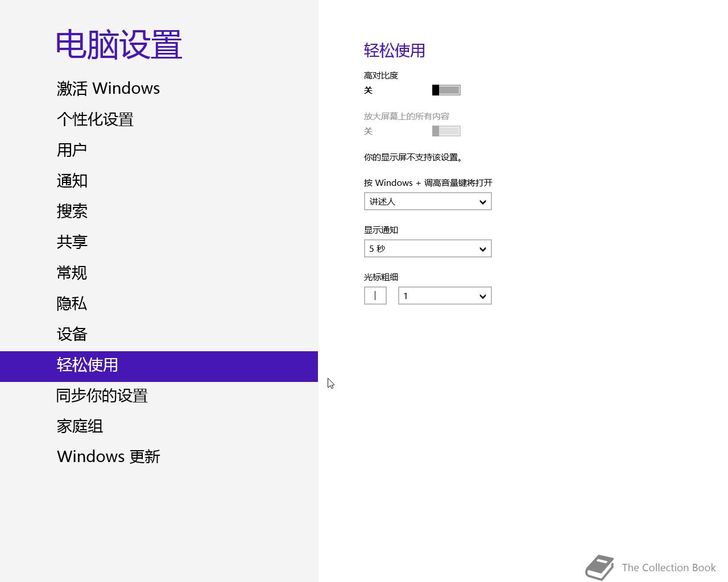Click the 高对比度 label
This screenshot has height=582, width=728.
coord(381,75)
